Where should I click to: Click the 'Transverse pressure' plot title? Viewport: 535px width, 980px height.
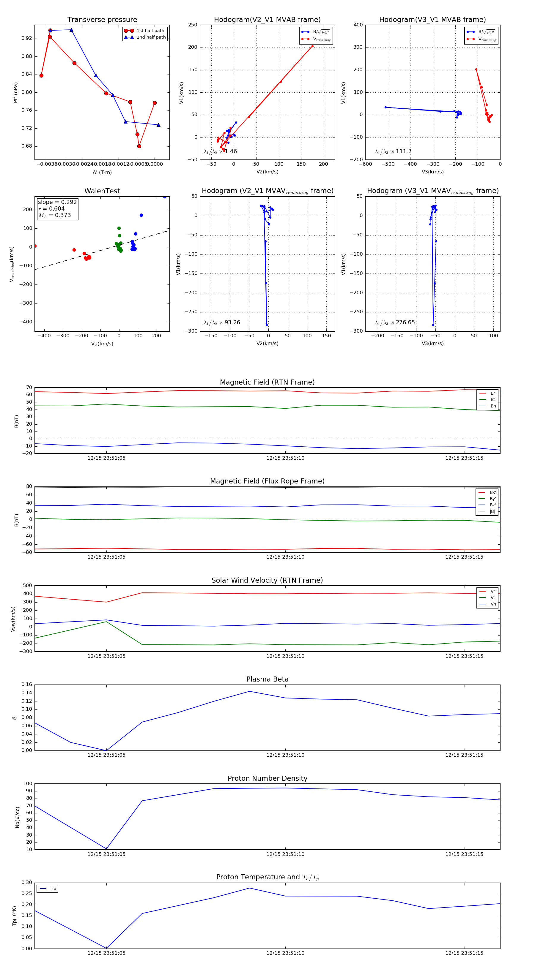pyautogui.click(x=102, y=20)
